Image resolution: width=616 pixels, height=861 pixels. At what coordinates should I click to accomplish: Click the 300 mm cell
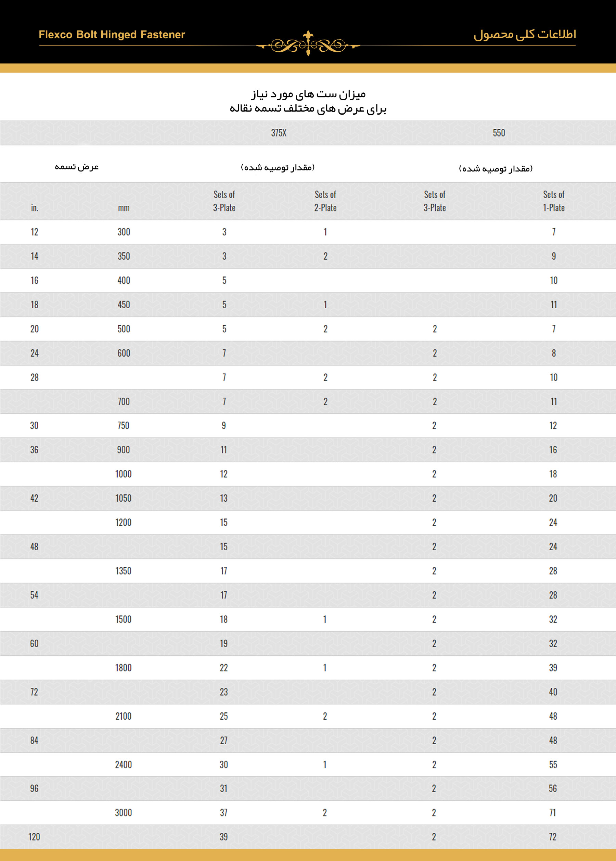click(124, 232)
